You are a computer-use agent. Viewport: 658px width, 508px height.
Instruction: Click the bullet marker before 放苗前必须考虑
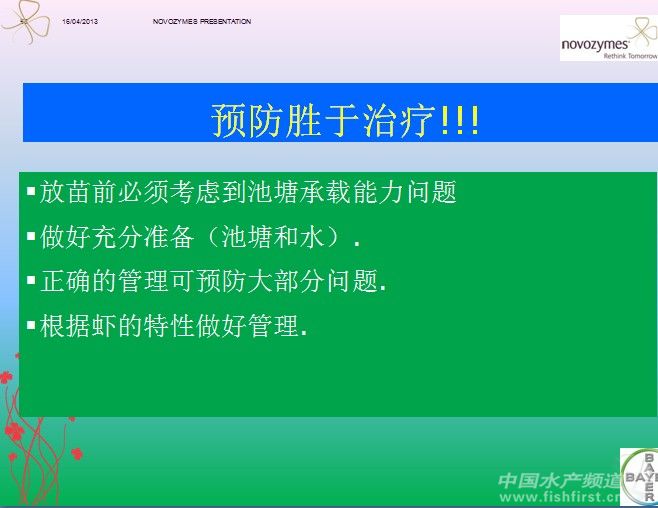[x=31, y=190]
